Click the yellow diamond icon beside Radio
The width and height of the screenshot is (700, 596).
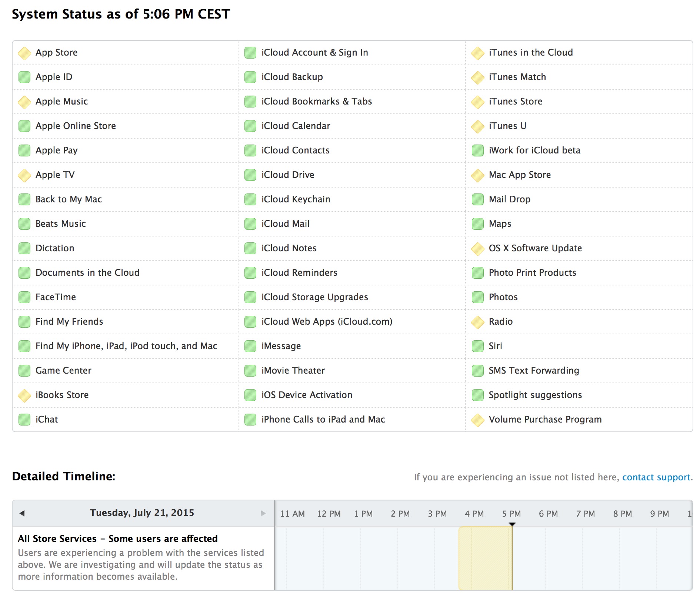click(478, 322)
